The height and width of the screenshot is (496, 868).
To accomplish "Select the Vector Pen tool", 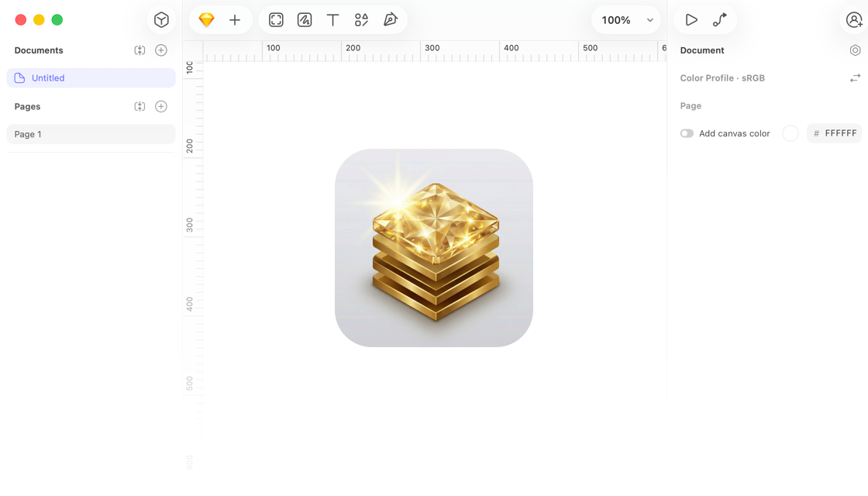I will (x=391, y=19).
